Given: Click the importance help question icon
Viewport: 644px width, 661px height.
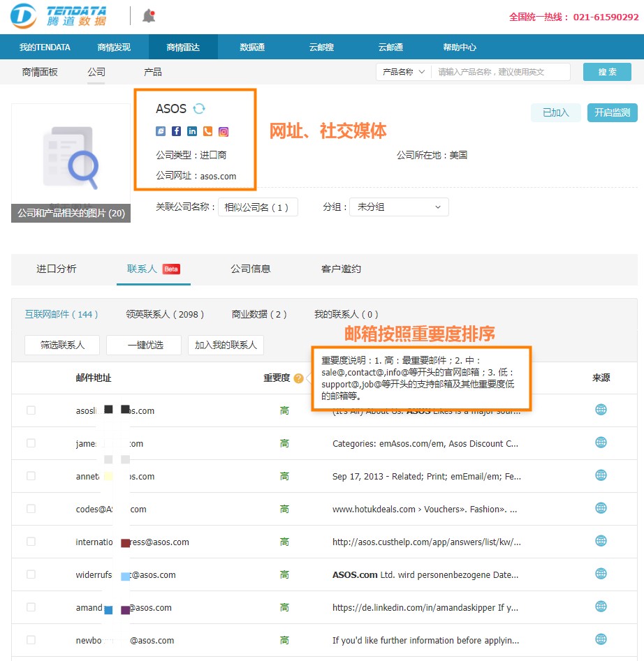Looking at the screenshot, I should [298, 378].
